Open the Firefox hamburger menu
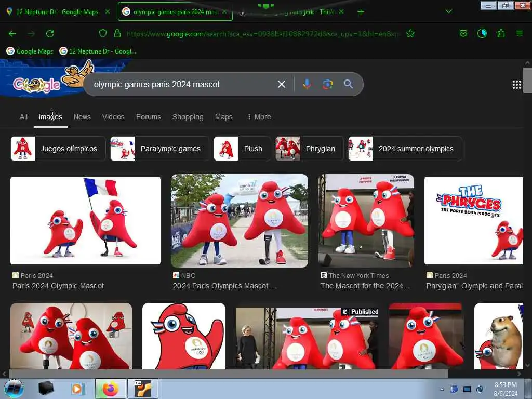The width and height of the screenshot is (532, 399). [520, 33]
